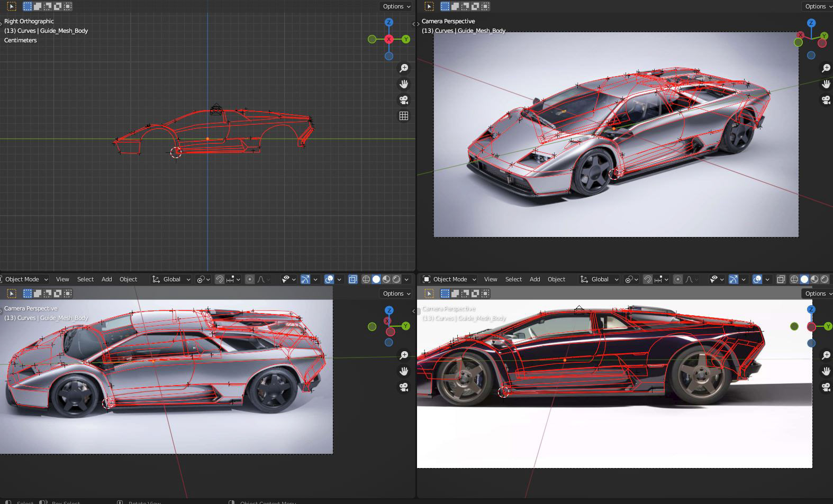Select Tweak tool in top-right Camera Perspective viewport
The image size is (833, 504).
(x=429, y=6)
